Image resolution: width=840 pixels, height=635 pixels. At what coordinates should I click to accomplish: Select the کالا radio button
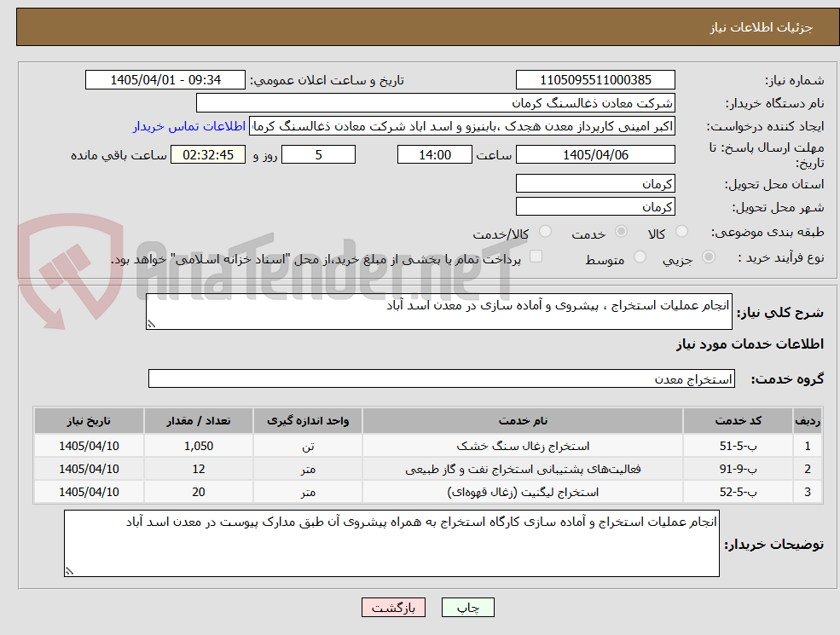(x=681, y=231)
